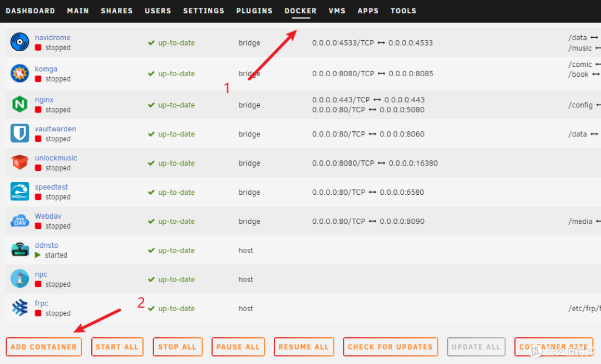
Task: Click the ADD CONTAINER button
Action: pos(43,346)
